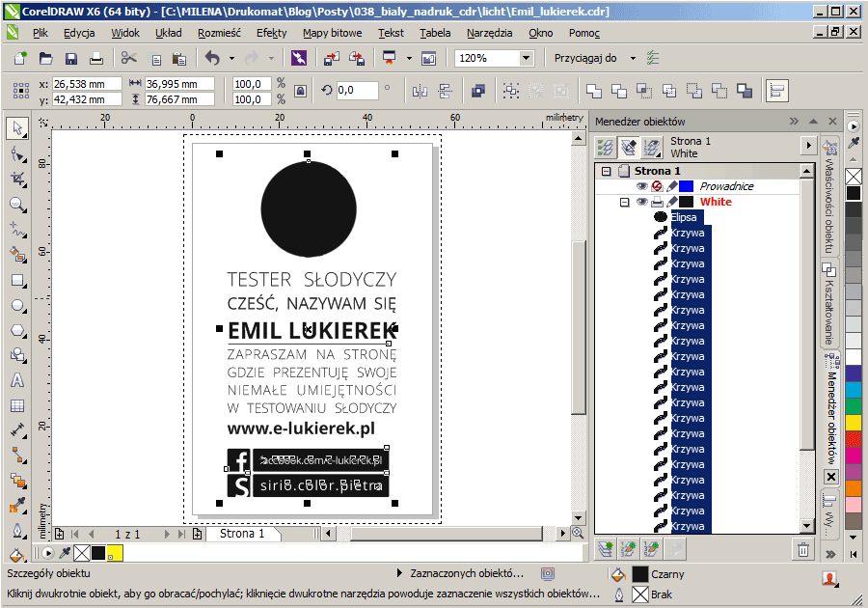The width and height of the screenshot is (868, 608).
Task: Click the green swatch in color palette
Action: click(x=854, y=406)
